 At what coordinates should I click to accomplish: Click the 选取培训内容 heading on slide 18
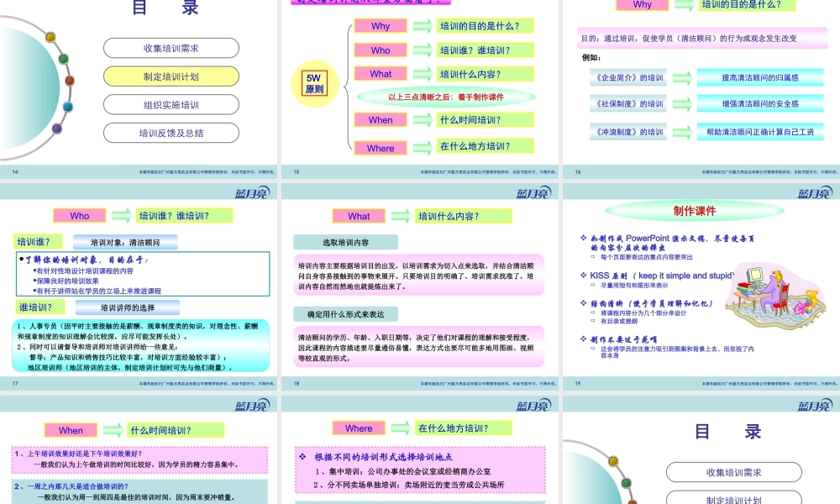345,242
